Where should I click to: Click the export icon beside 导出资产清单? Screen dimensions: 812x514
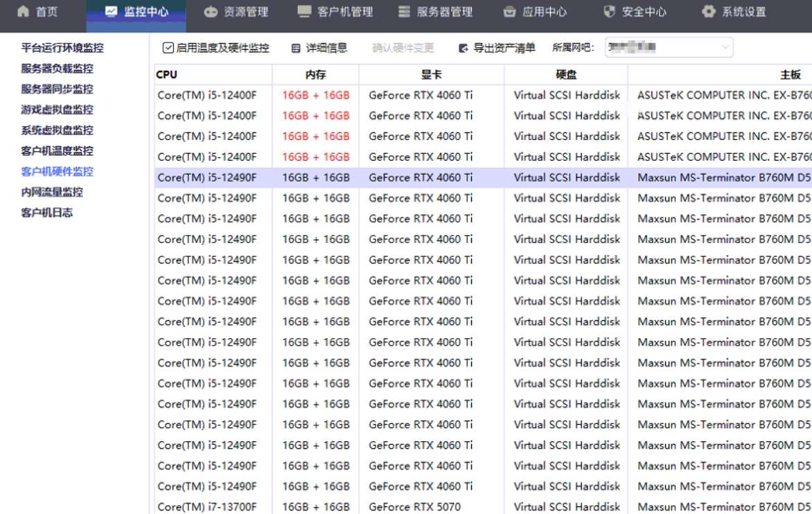(463, 48)
